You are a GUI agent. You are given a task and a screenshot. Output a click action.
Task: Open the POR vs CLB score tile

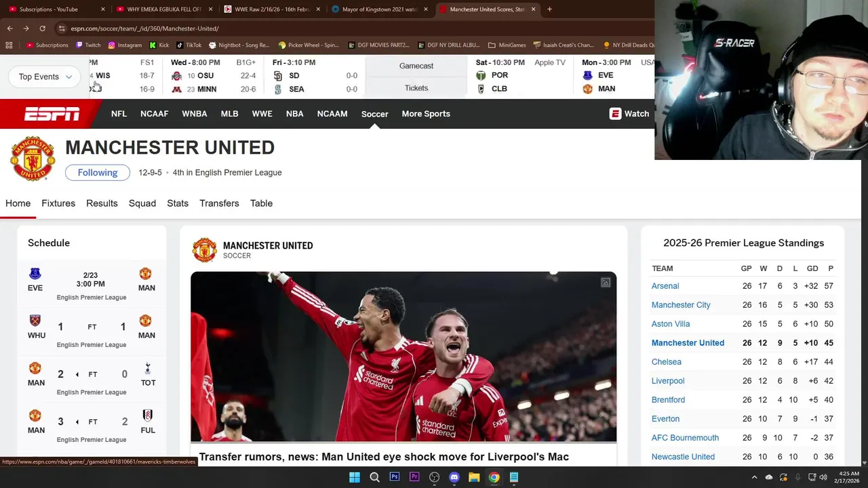click(521, 77)
